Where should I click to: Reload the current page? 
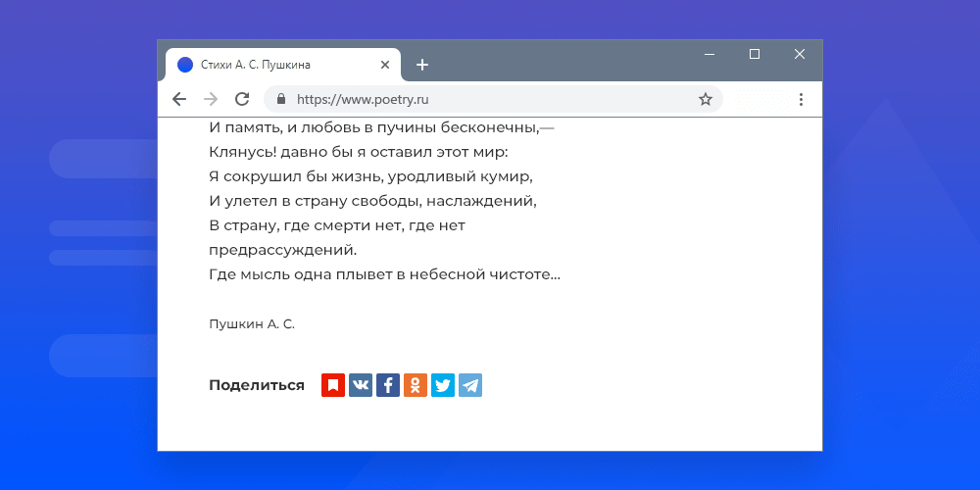coord(242,99)
